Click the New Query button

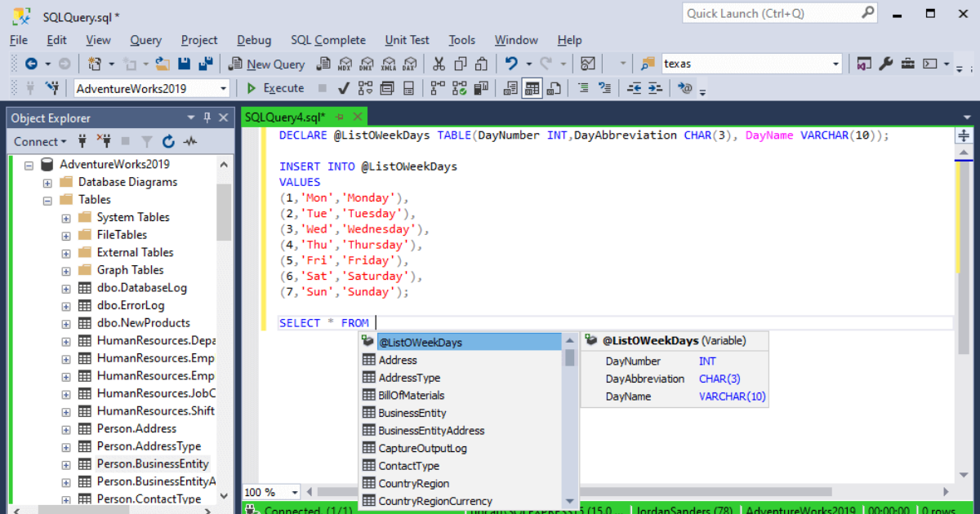click(x=267, y=64)
